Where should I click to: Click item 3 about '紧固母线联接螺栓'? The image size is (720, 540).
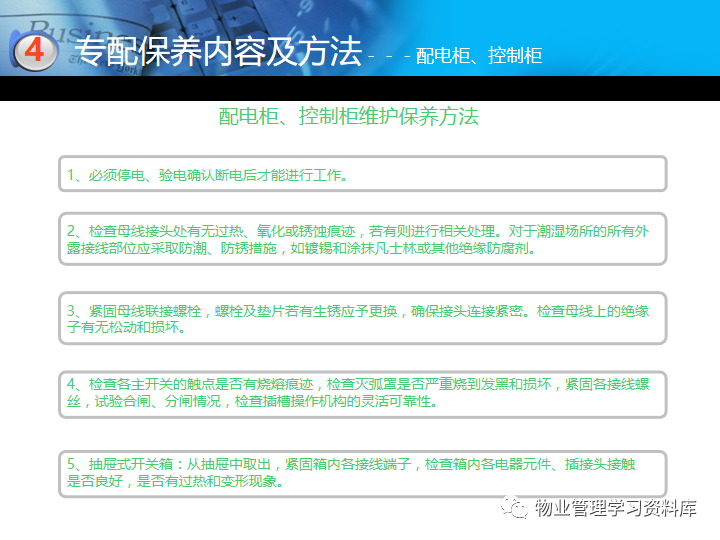click(362, 318)
